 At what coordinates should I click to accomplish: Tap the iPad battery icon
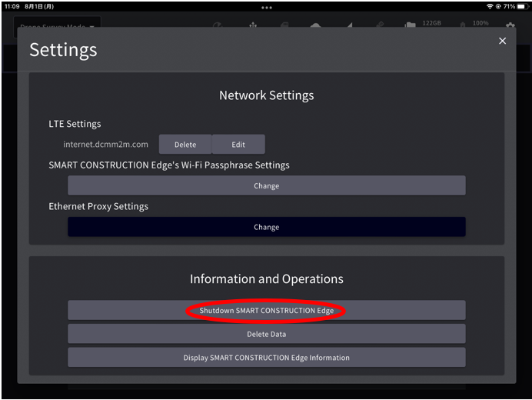coord(522,6)
